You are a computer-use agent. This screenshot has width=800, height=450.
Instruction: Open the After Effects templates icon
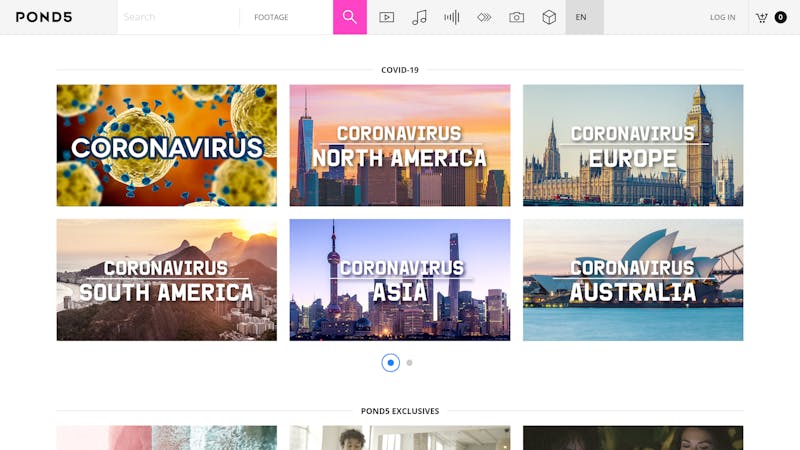(x=484, y=17)
